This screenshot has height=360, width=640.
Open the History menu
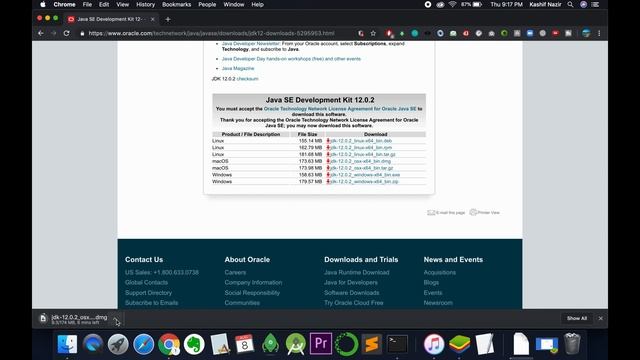[145, 4]
